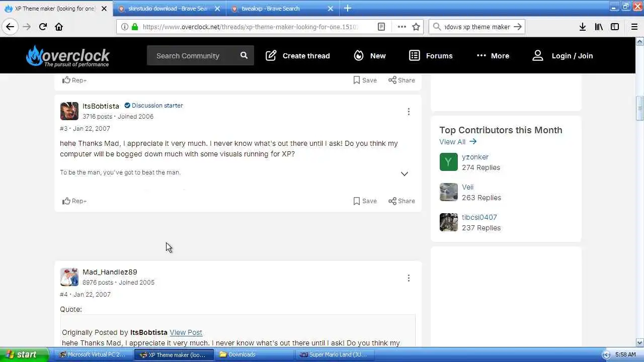The width and height of the screenshot is (644, 362).
Task: Click tibcsi0407's contributor avatar
Action: point(448,222)
